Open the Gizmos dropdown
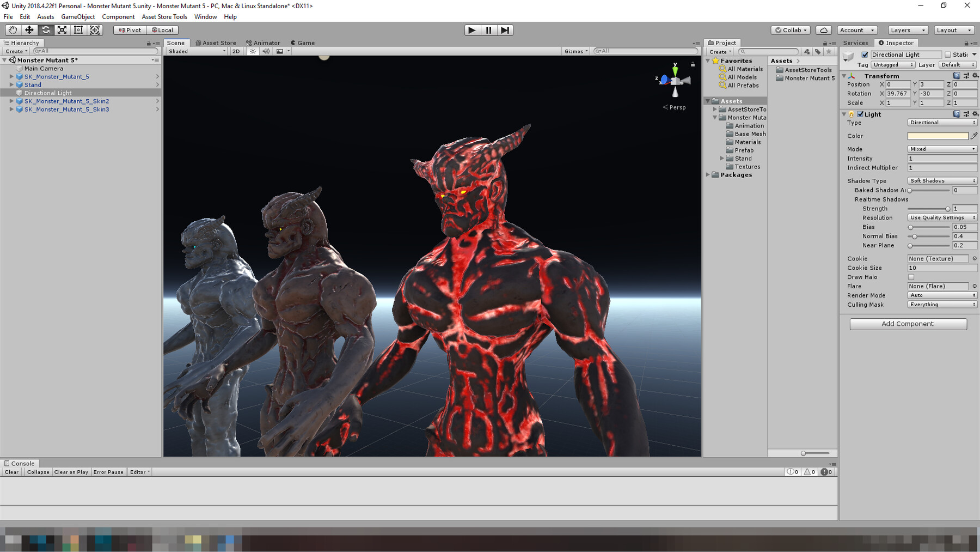This screenshot has height=552, width=980. coord(576,51)
